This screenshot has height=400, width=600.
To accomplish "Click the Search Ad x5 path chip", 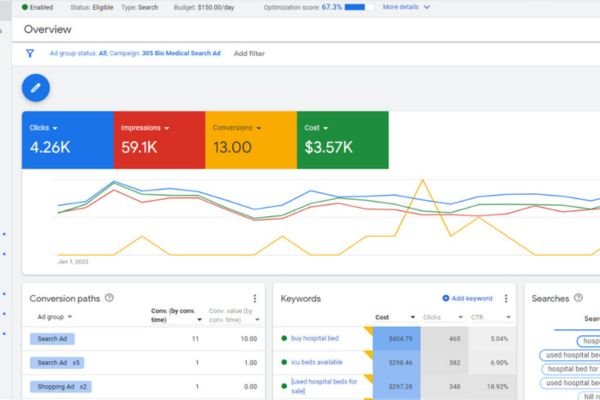I will (57, 362).
